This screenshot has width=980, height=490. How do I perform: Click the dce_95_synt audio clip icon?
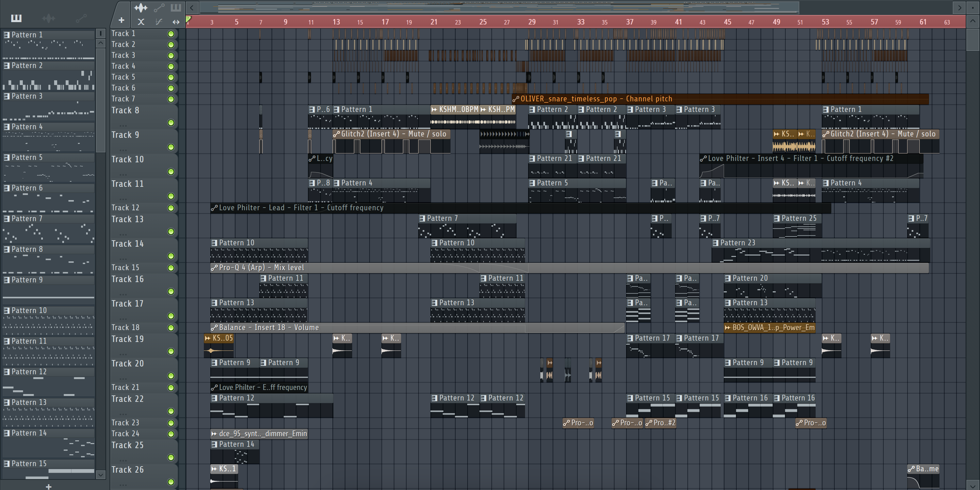coord(215,434)
